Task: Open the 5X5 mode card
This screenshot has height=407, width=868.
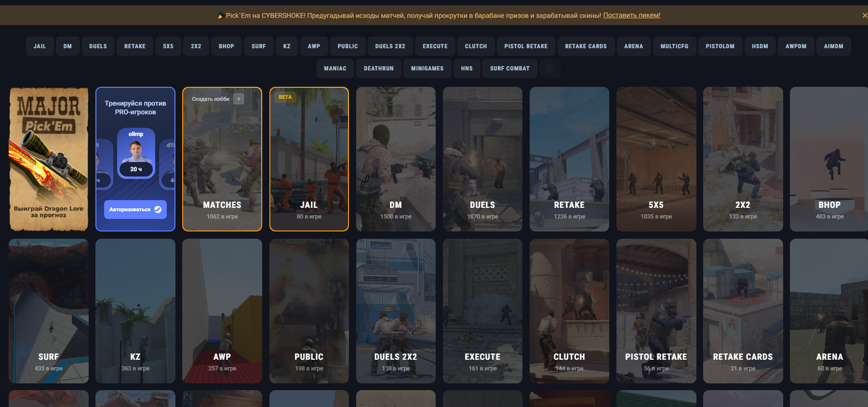Action: click(656, 159)
